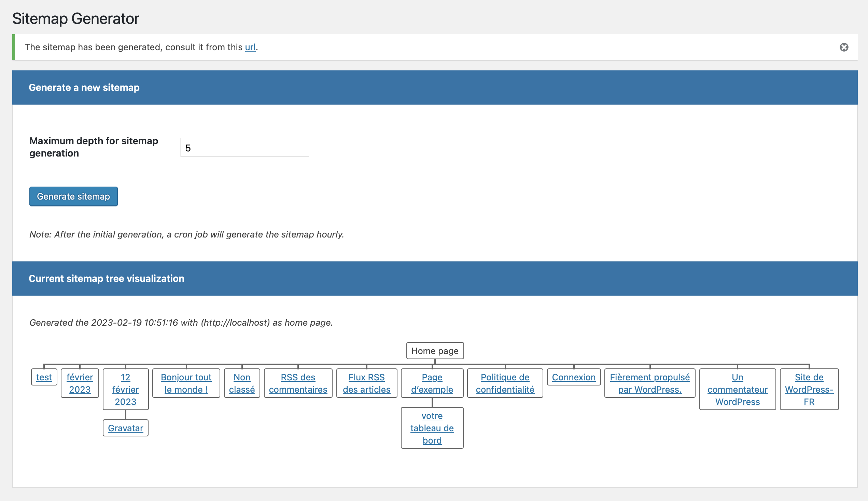Open the sitemap url link in notice
This screenshot has width=868, height=501.
click(x=250, y=47)
